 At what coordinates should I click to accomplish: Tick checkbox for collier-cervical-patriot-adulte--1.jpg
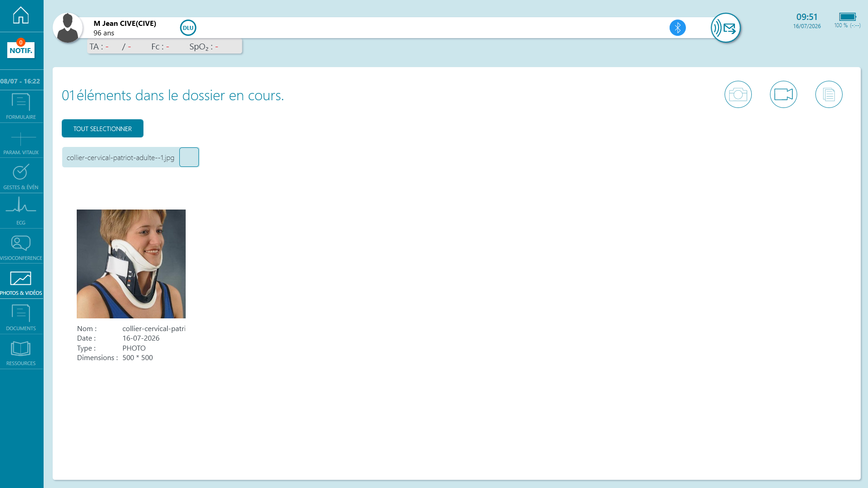point(189,157)
